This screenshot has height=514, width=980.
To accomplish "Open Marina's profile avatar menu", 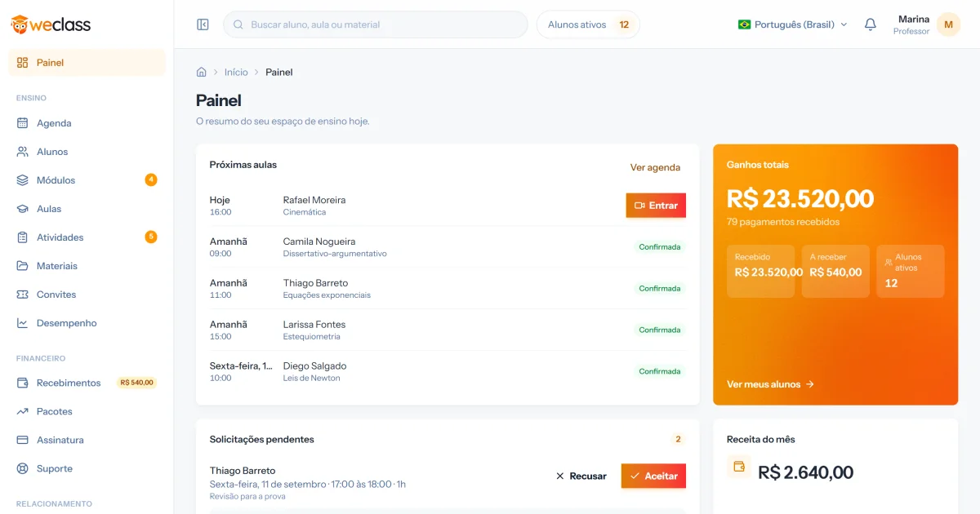I will tap(948, 24).
